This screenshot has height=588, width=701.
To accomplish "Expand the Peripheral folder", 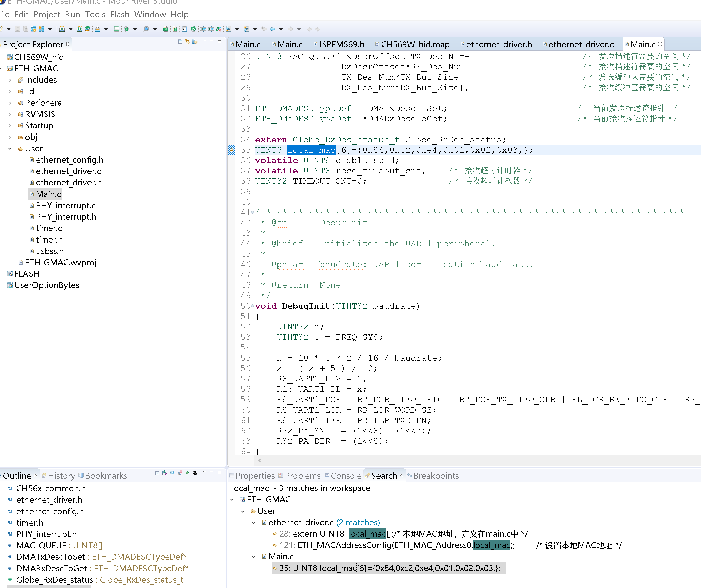I will pos(10,103).
